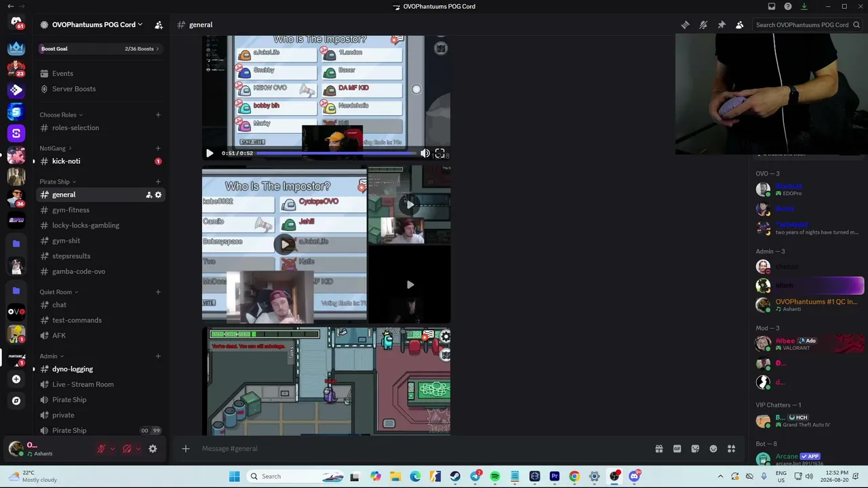Create invite for general channel
The height and width of the screenshot is (488, 868).
pyautogui.click(x=149, y=195)
